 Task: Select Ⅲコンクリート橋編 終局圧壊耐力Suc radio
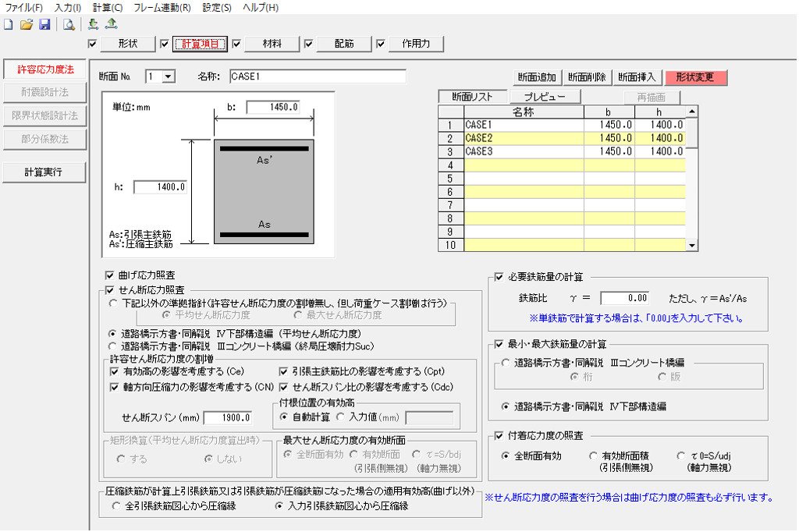[112, 346]
